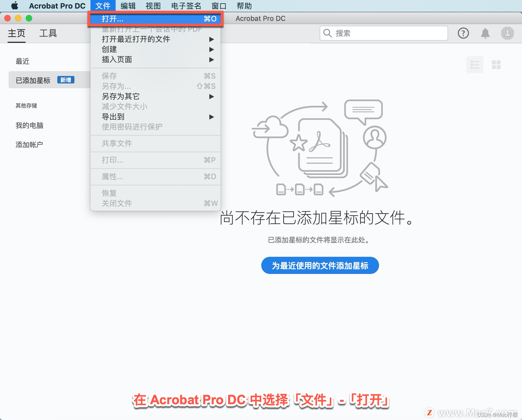Switch to the 工具 tab
Screen dimensions: 522x420
(48, 33)
